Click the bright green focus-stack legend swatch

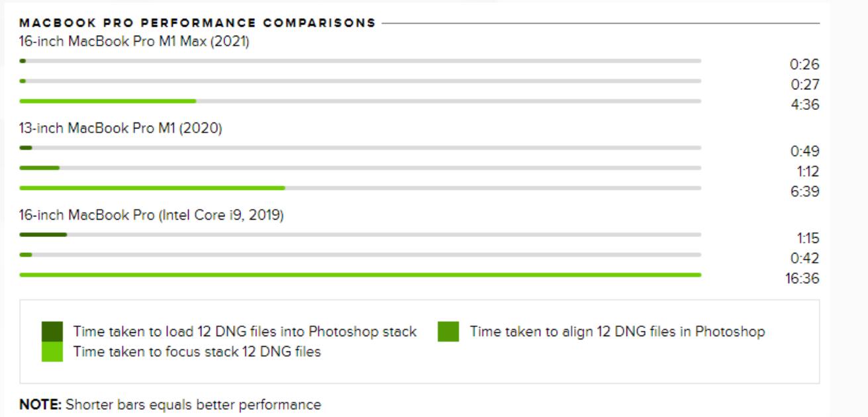52,351
